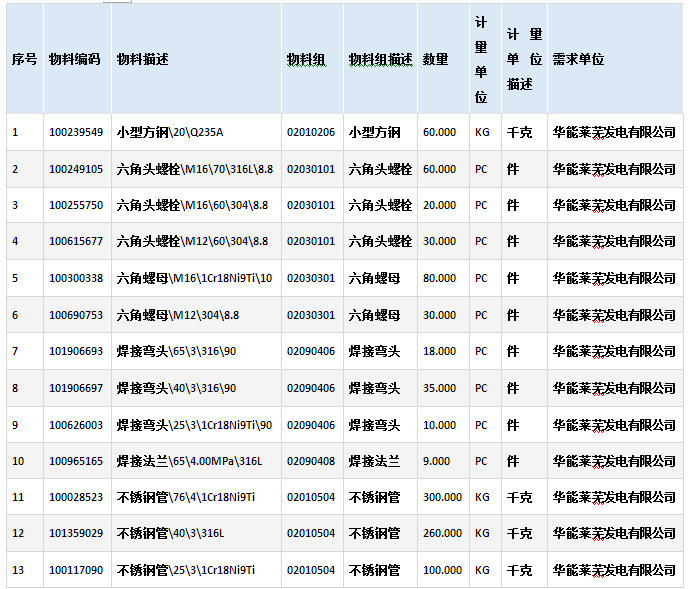Click quantity 300.000

[442, 498]
